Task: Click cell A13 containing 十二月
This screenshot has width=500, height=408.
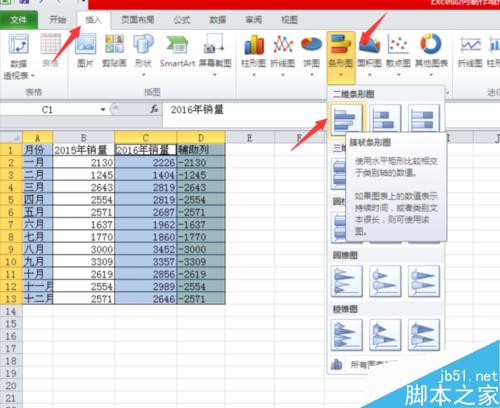Action: pos(37,299)
